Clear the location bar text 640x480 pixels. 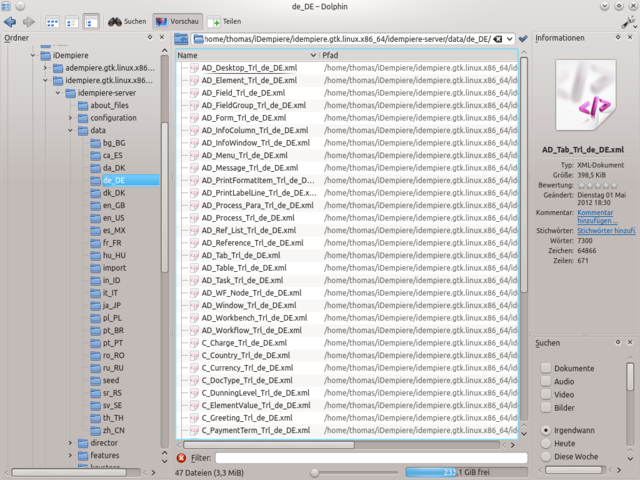tap(499, 38)
